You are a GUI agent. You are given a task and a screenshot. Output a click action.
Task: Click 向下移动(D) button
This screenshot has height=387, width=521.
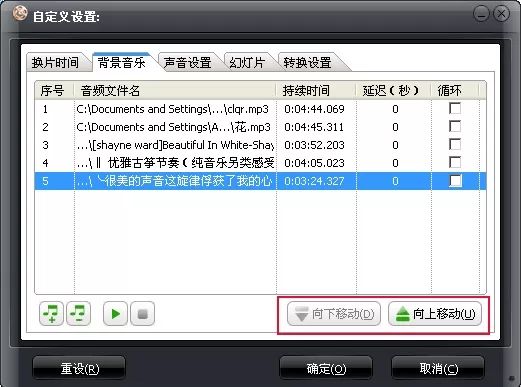coord(334,314)
